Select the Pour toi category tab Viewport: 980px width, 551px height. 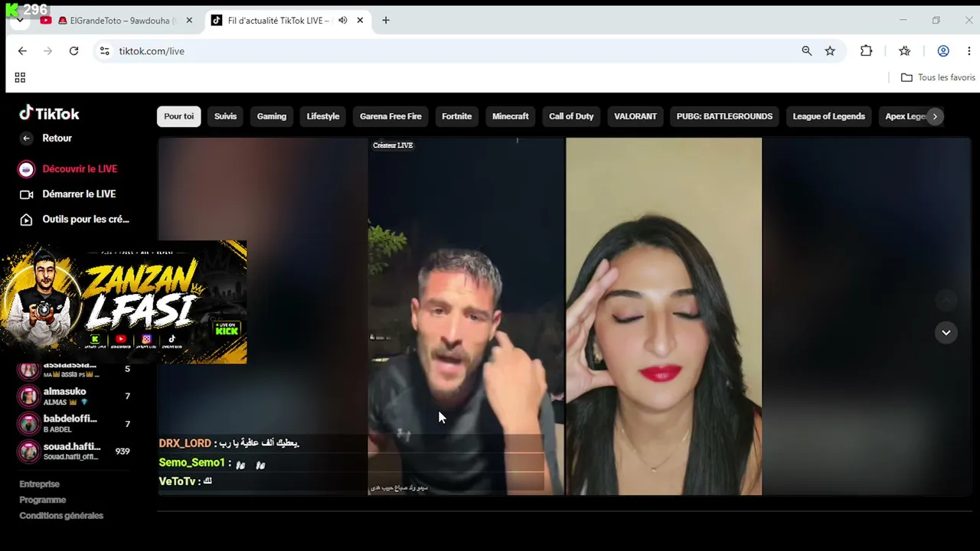[179, 116]
